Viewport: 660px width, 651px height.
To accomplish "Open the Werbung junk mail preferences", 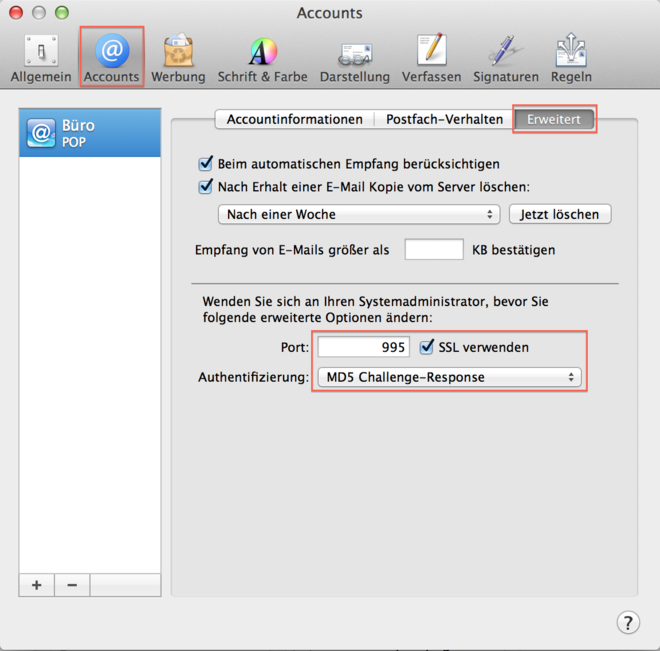I will point(178,59).
